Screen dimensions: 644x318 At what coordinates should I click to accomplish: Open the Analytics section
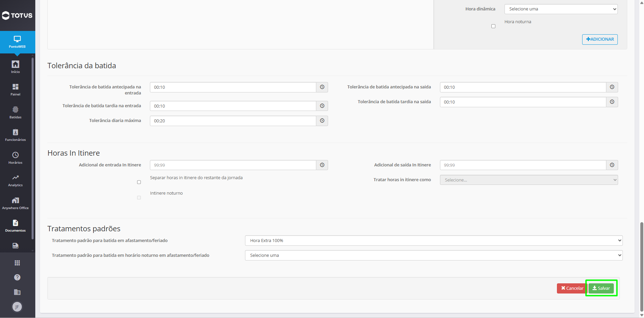pos(15,181)
